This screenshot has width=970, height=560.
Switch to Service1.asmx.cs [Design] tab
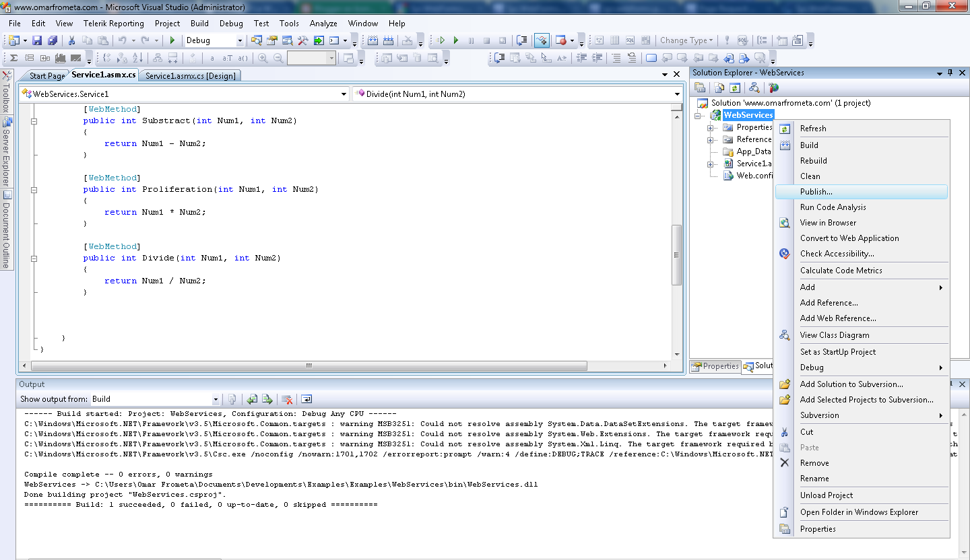point(191,76)
